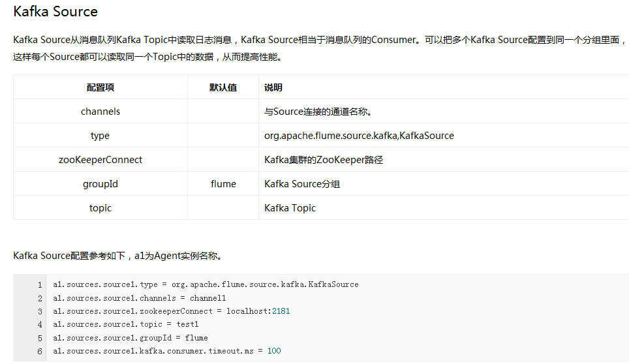Image resolution: width=629 pixels, height=364 pixels.
Task: Click the Kafka集群的ZooKeeper路径 description
Action: [324, 160]
